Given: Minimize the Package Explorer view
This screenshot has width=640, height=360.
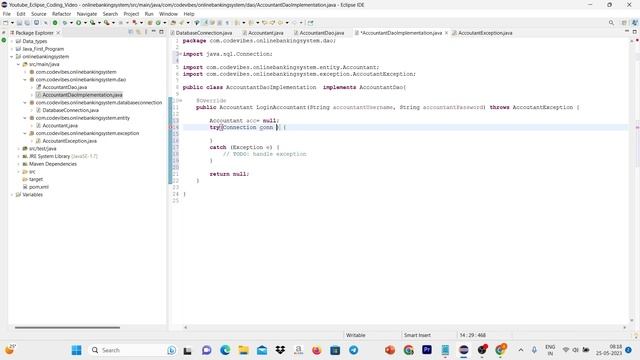Looking at the screenshot, I should (153, 32).
